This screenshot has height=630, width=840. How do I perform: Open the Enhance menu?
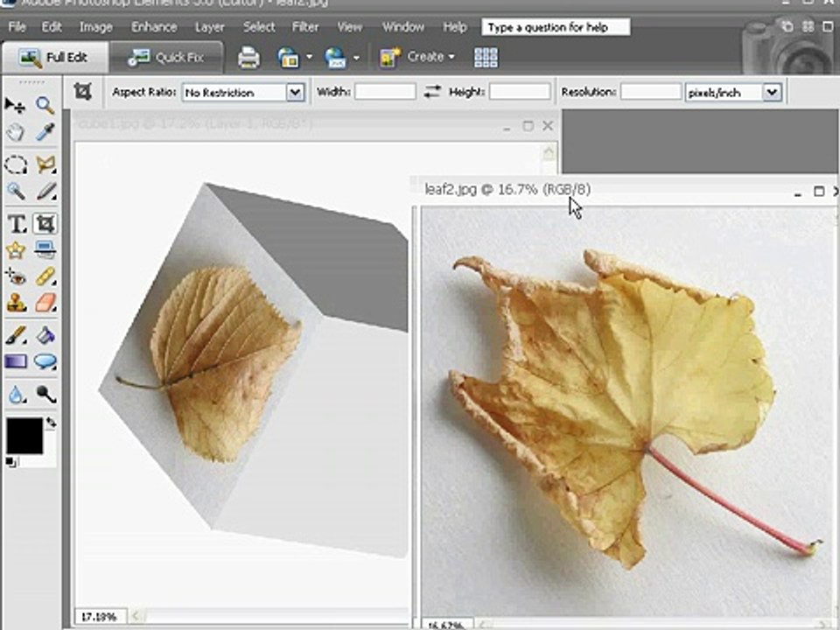coord(154,27)
